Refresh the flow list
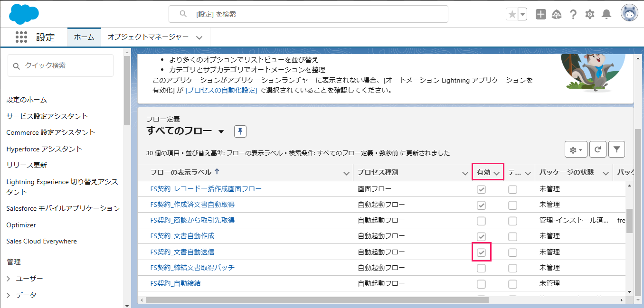644x308 pixels. tap(598, 149)
